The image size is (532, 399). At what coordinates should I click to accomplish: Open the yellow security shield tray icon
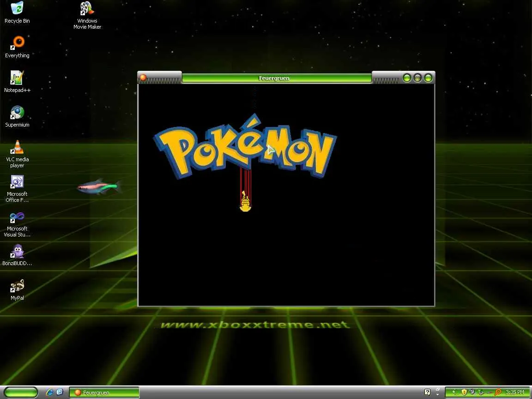point(464,392)
